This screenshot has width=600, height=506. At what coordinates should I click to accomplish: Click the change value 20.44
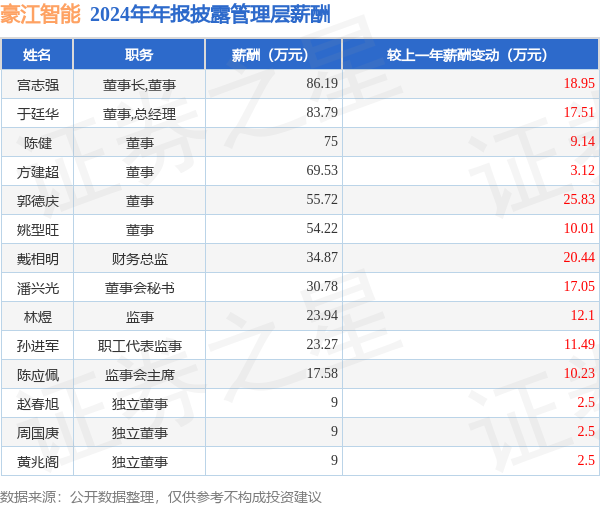point(579,258)
